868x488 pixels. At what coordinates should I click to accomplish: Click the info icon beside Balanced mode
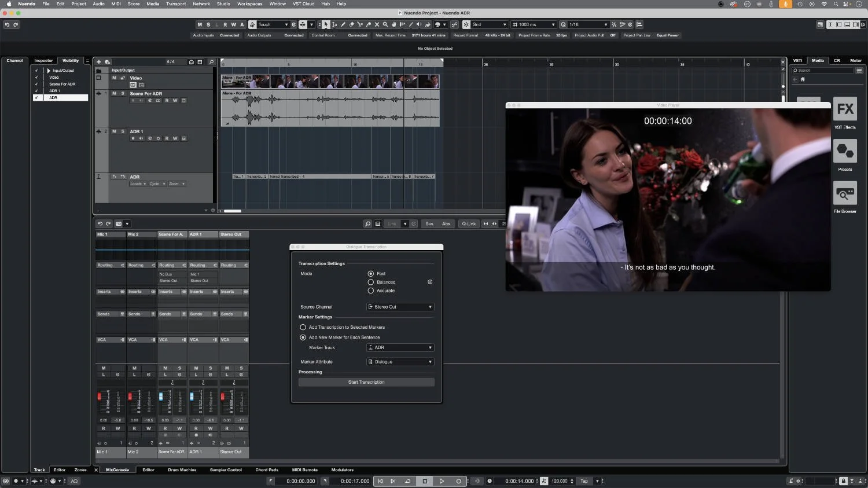tap(430, 282)
